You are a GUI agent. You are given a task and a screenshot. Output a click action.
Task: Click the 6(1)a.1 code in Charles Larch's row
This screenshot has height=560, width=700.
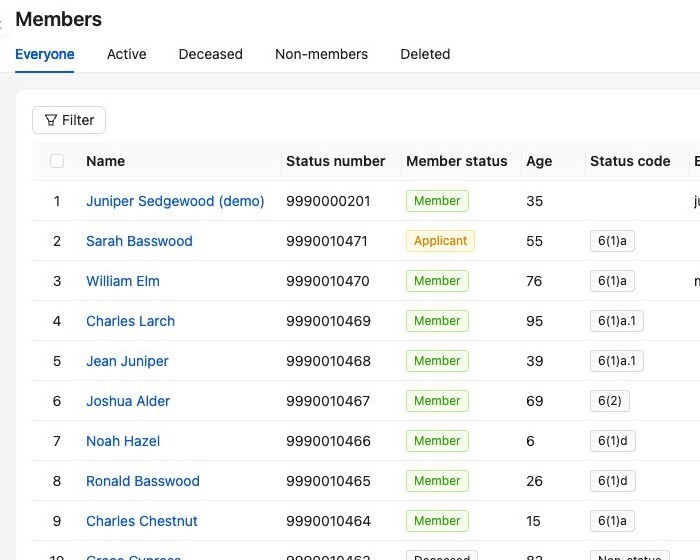617,321
